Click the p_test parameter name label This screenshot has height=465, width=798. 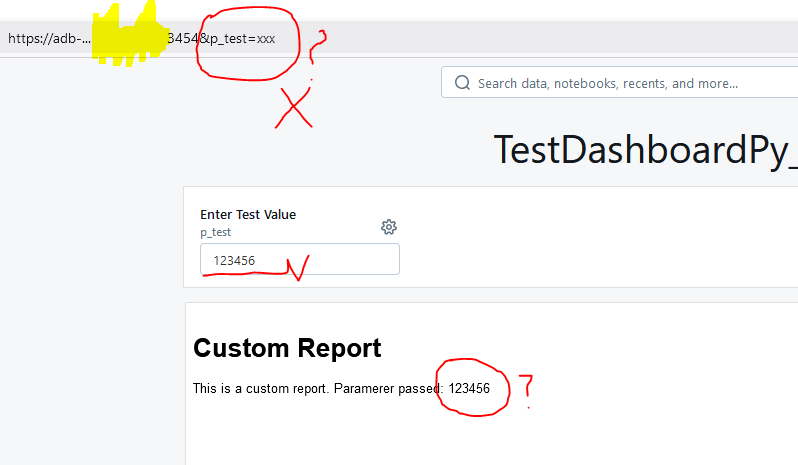point(215,232)
